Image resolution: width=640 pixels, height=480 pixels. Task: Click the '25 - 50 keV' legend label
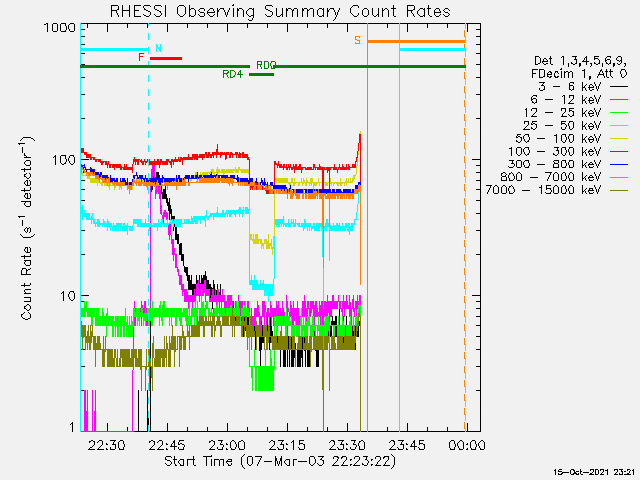562,125
